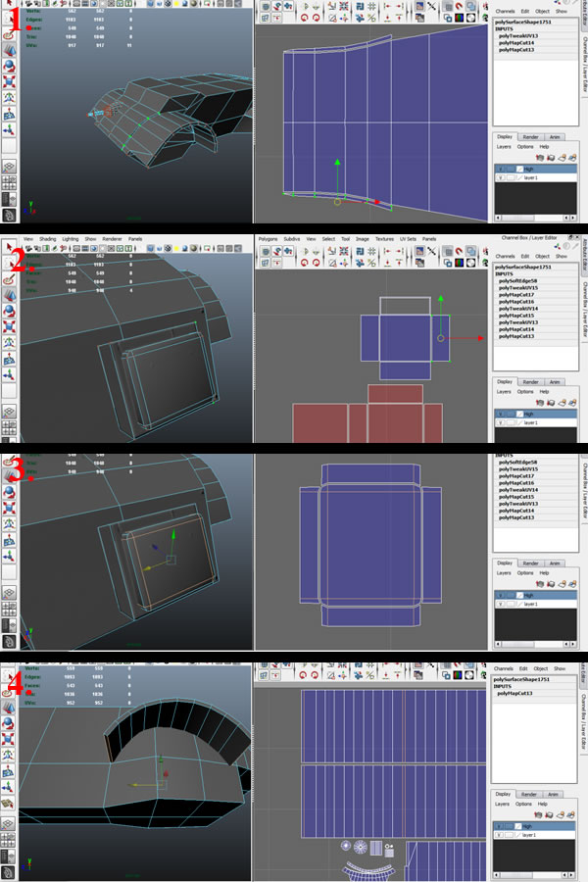The image size is (588, 882).
Task: Switch to Anim tab in top screenshot
Action: (555, 136)
